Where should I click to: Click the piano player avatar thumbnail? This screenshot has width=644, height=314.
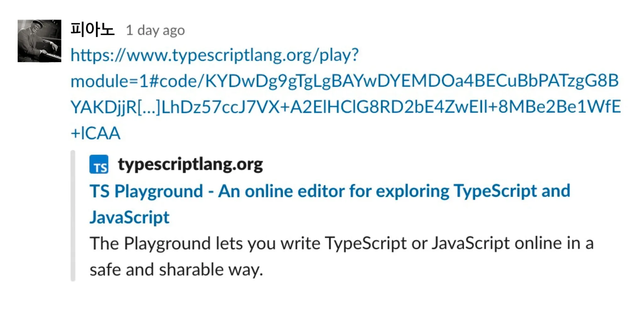pyautogui.click(x=39, y=41)
